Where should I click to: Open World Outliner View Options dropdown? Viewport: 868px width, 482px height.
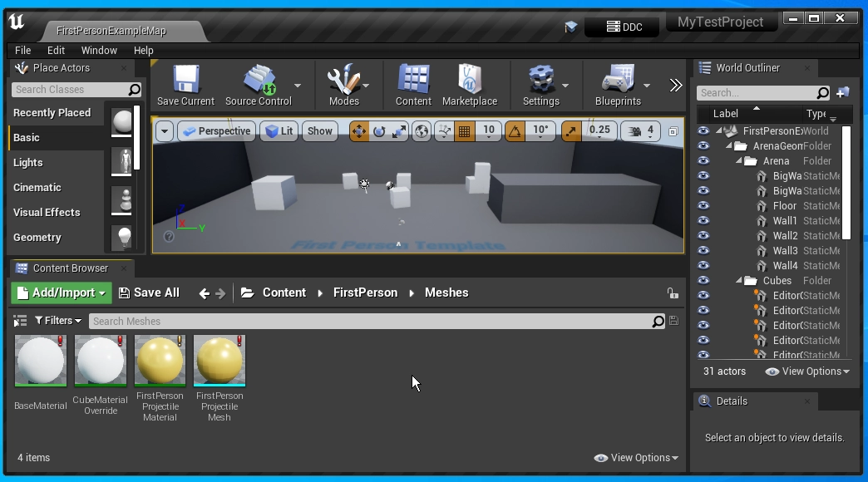[x=807, y=371]
